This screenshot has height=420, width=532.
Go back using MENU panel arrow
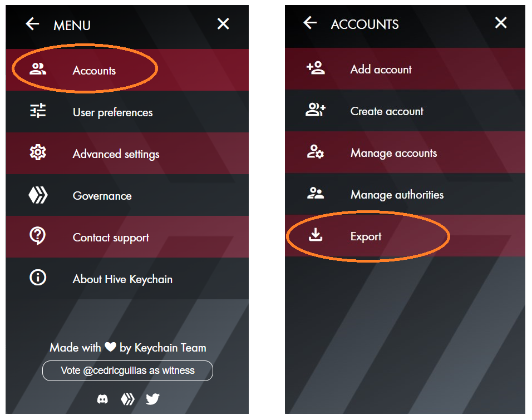(33, 24)
